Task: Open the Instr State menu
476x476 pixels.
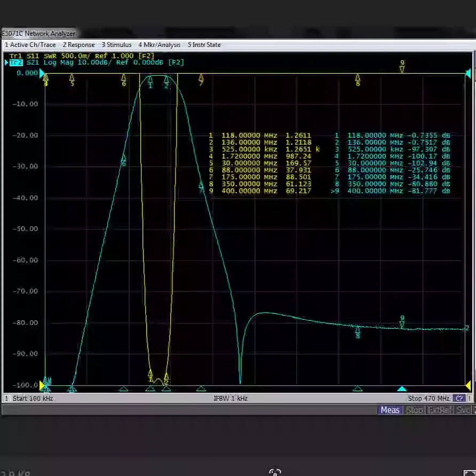Action: tap(204, 45)
